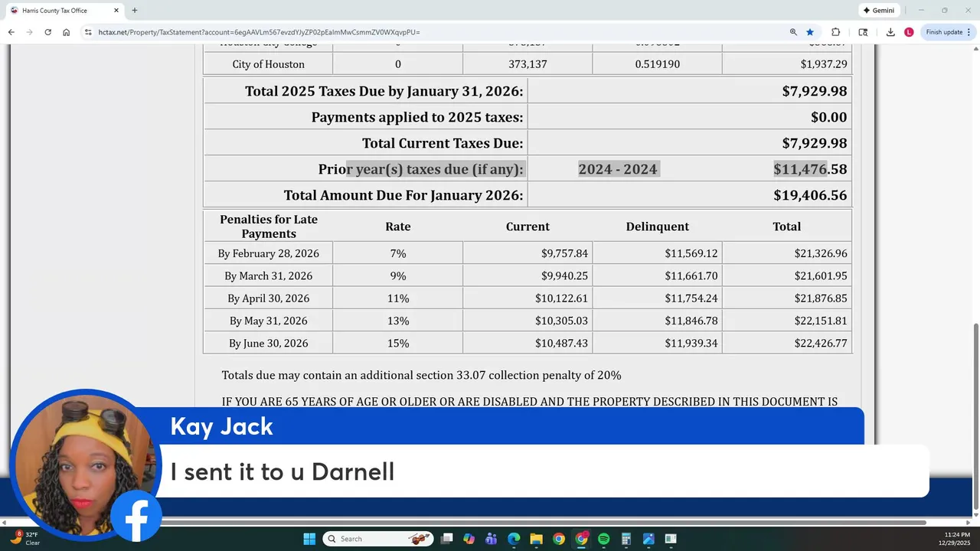Click the vertical page scrollbar thumb
This screenshot has height=551, width=980.
[x=975, y=416]
